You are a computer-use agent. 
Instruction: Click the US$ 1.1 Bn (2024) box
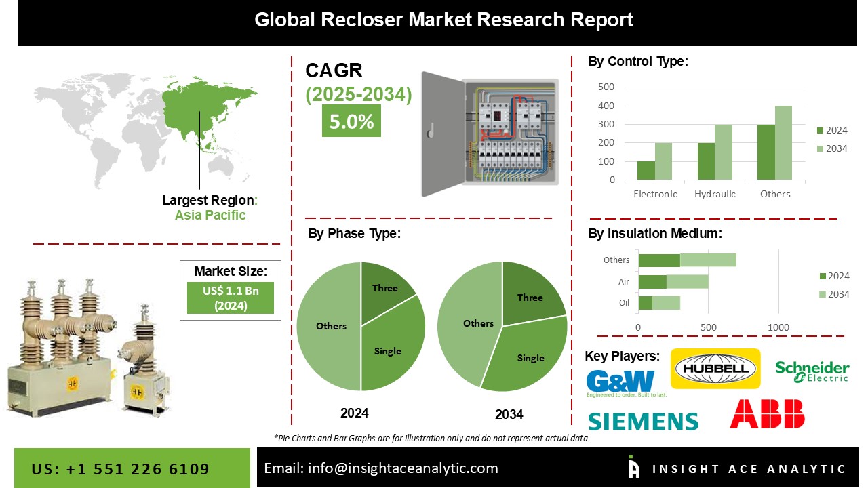[x=230, y=297]
